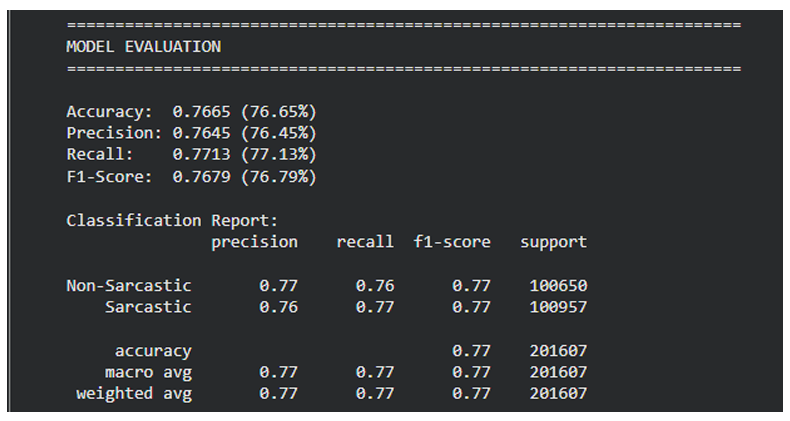Click the support count 100957
Image resolution: width=790 pixels, height=421 pixels.
point(558,307)
